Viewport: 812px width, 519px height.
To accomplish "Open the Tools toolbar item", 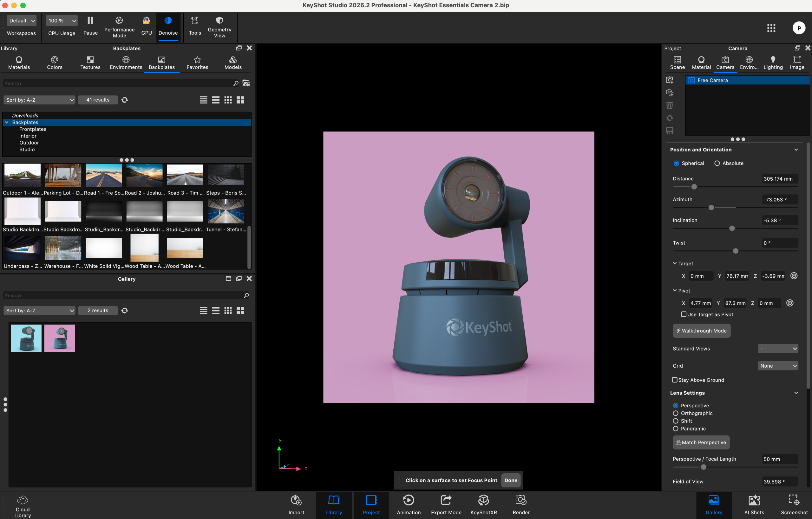I will pos(194,26).
